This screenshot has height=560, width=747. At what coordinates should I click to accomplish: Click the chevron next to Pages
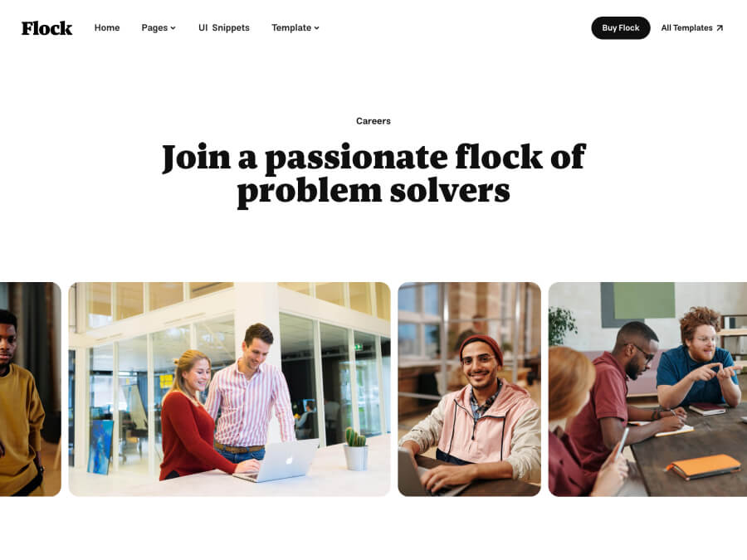pyautogui.click(x=173, y=28)
